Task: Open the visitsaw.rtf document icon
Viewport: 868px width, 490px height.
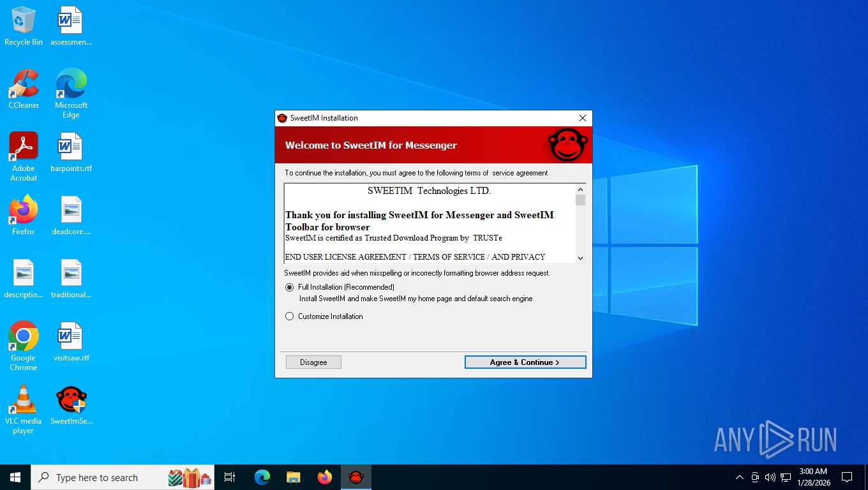Action: [71, 342]
